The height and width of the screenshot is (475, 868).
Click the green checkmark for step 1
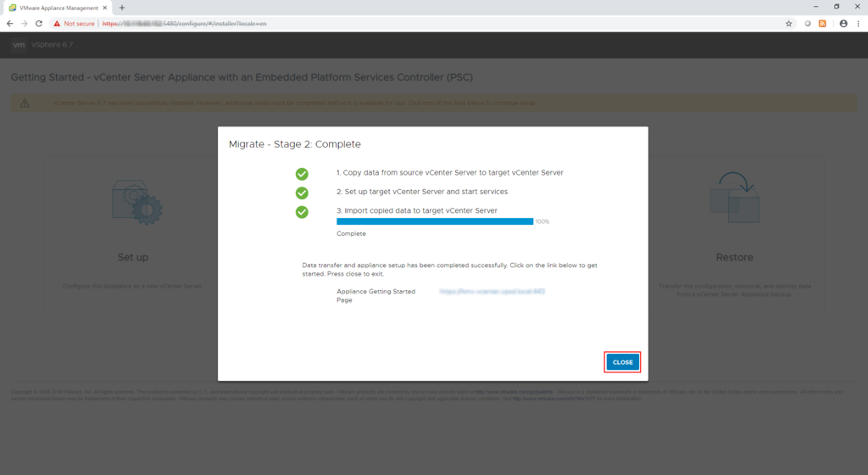pyautogui.click(x=302, y=174)
